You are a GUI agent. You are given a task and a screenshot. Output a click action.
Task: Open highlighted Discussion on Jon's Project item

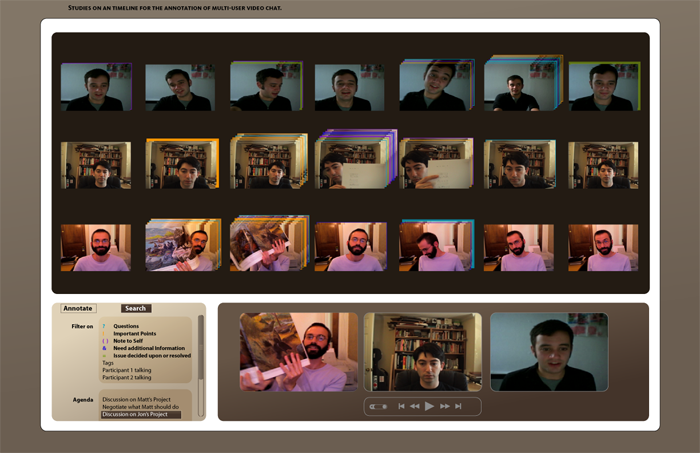(x=140, y=414)
